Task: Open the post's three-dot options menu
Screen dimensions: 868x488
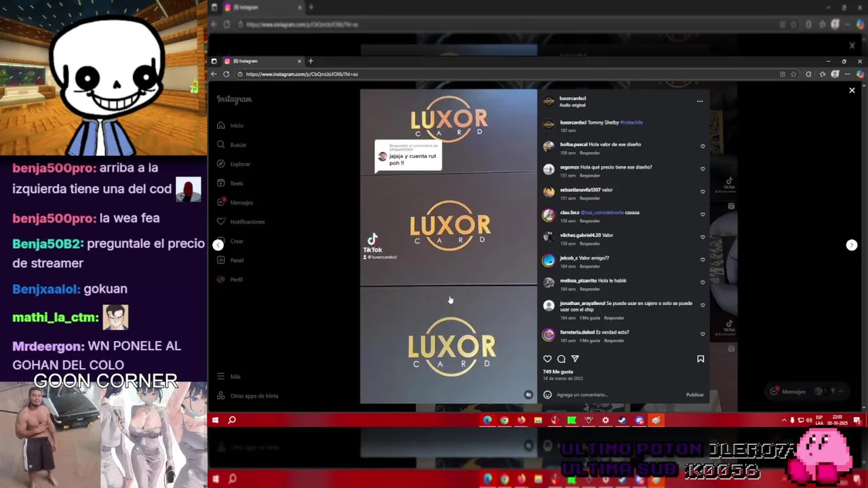Action: [700, 102]
